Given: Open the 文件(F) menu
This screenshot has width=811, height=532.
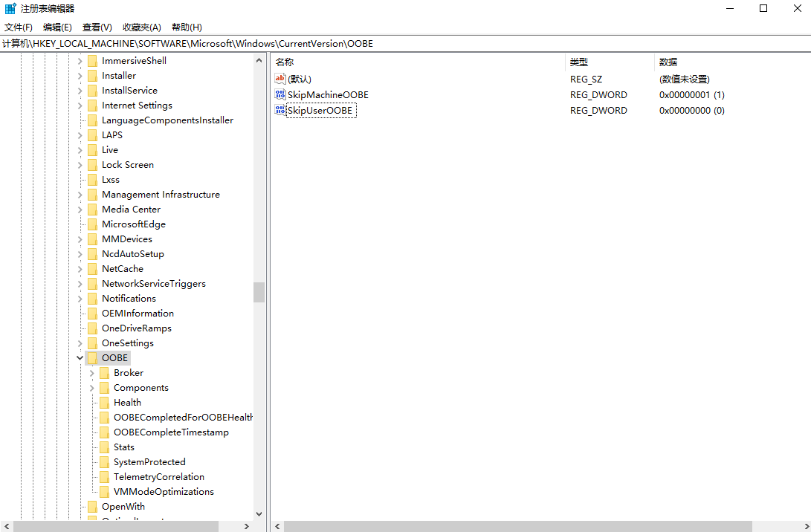Looking at the screenshot, I should click(x=19, y=27).
